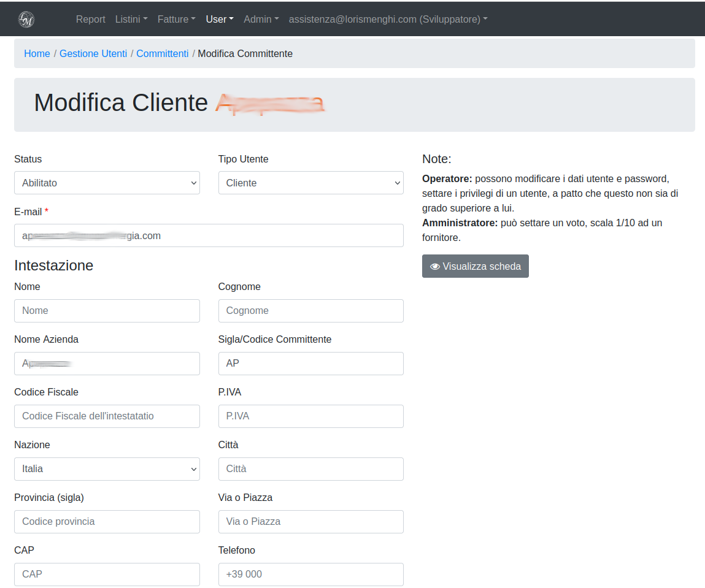705x588 pixels.
Task: Open the assistenza account dropdown
Action: tap(388, 20)
